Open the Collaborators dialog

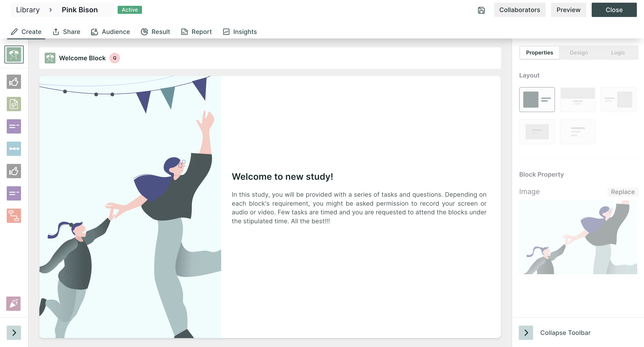[x=519, y=10]
